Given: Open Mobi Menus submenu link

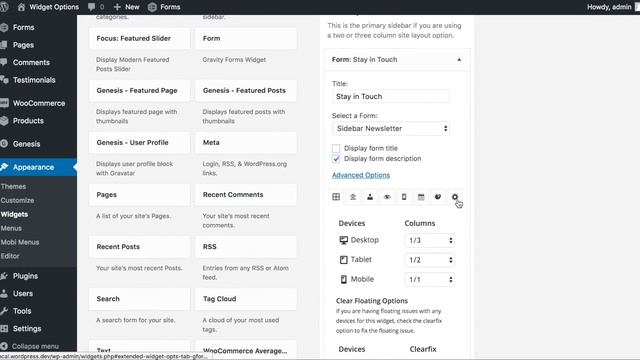Looking at the screenshot, I should (x=20, y=242).
